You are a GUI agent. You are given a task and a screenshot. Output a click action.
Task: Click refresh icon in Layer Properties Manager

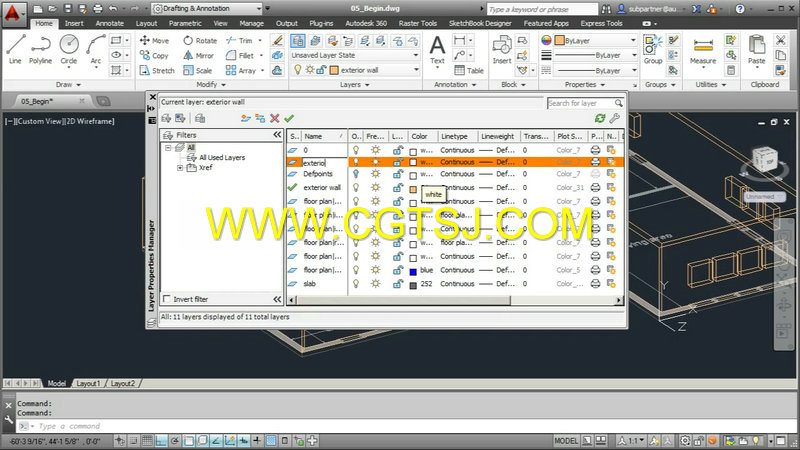click(x=600, y=118)
